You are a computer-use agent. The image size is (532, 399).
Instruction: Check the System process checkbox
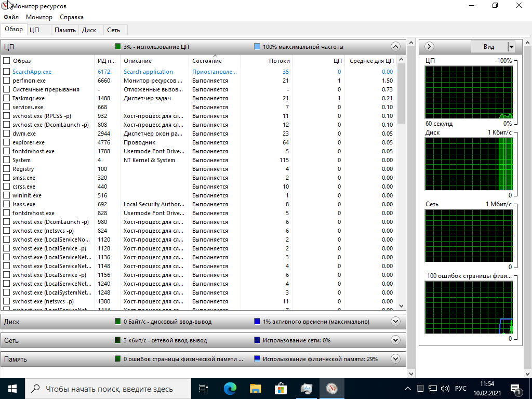tap(6, 160)
